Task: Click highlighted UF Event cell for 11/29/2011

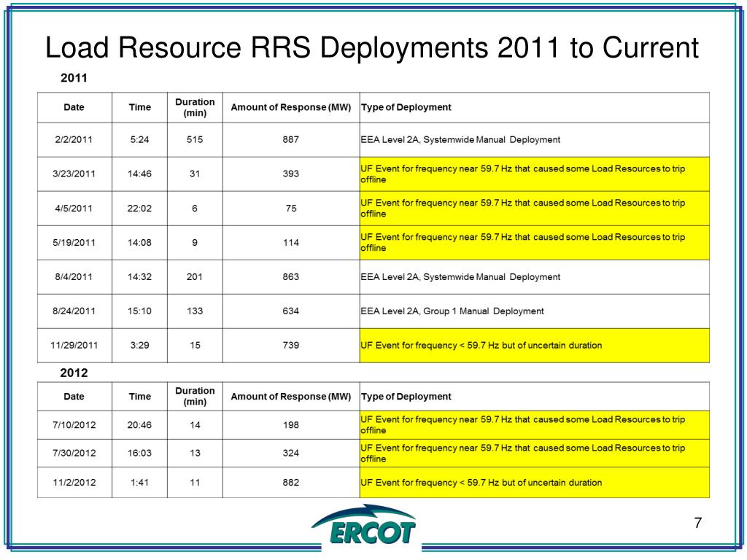Action: (535, 345)
